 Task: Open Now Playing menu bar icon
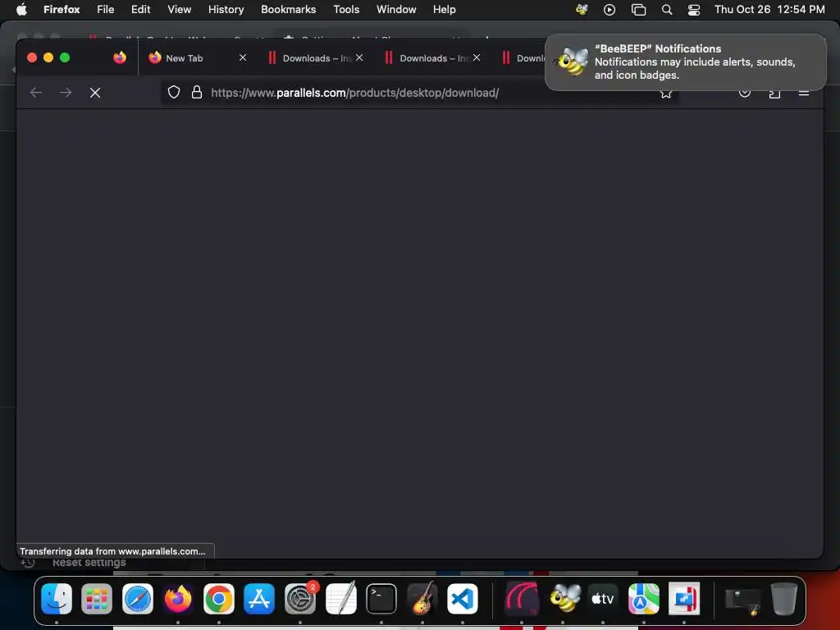pos(609,9)
